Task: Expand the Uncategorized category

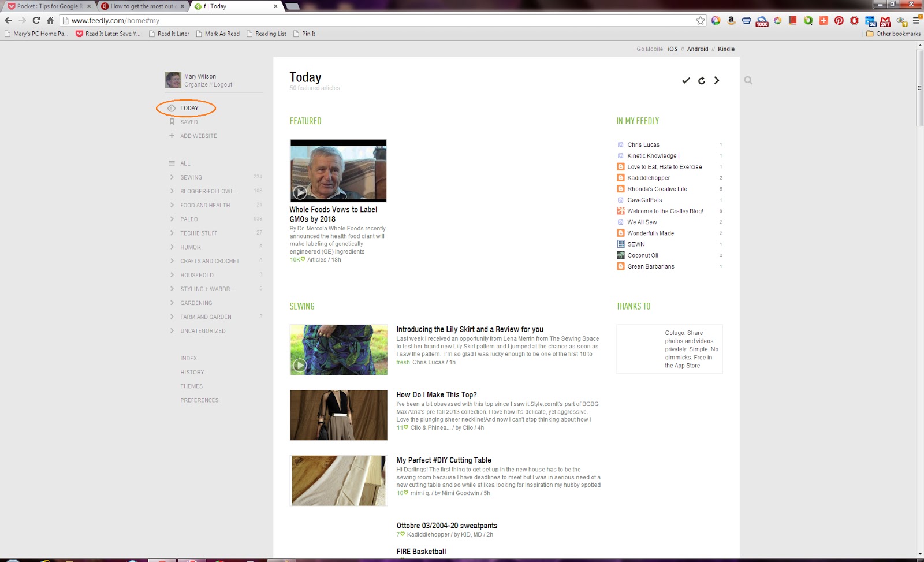Action: [172, 331]
